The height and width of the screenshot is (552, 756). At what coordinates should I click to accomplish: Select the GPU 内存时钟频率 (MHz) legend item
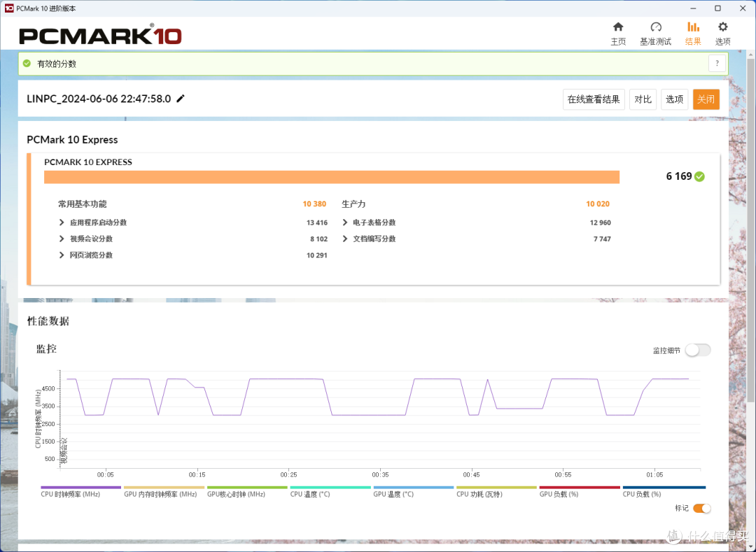[164, 492]
